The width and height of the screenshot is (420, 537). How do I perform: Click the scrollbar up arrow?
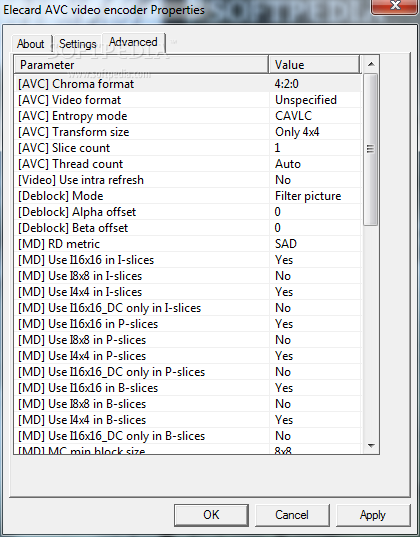pos(371,64)
